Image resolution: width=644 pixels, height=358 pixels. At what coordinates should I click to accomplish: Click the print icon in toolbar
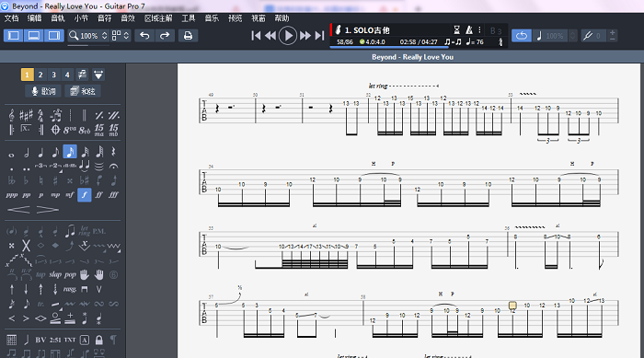coord(188,36)
